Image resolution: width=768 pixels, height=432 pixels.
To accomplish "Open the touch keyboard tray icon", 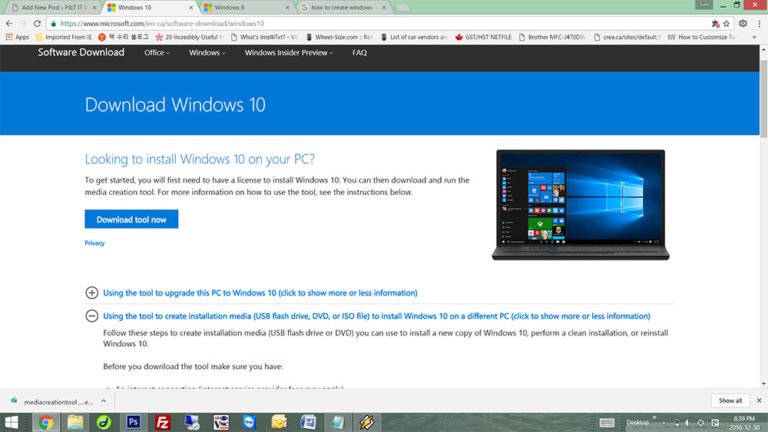I will [x=607, y=422].
